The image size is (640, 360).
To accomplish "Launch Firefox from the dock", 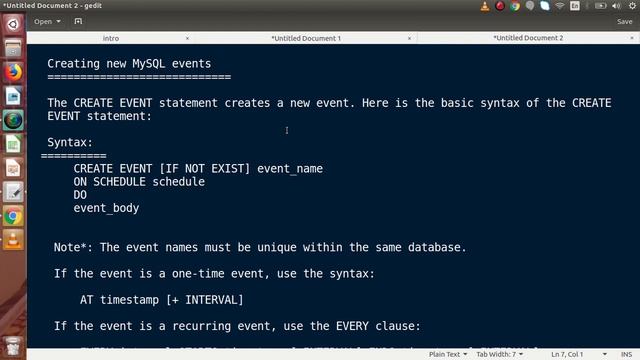I will tap(13, 72).
